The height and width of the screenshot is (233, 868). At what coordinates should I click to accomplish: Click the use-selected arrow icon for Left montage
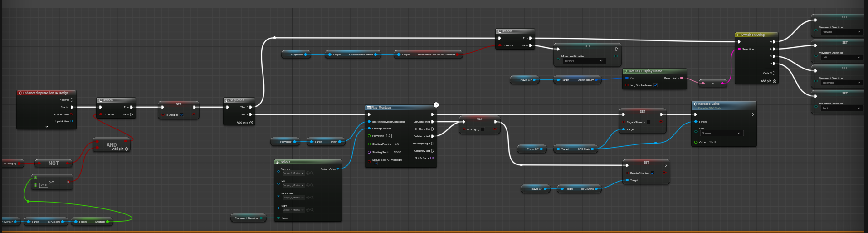click(308, 185)
